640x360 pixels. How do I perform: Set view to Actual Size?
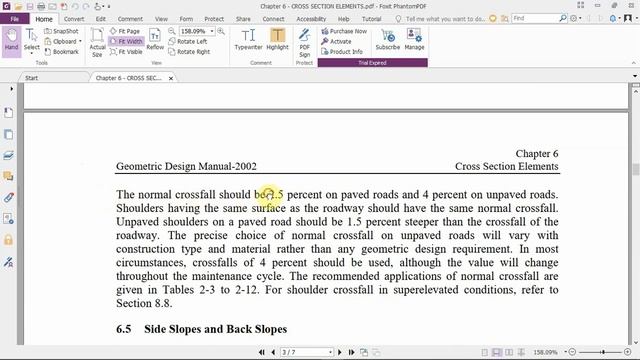pos(97,42)
